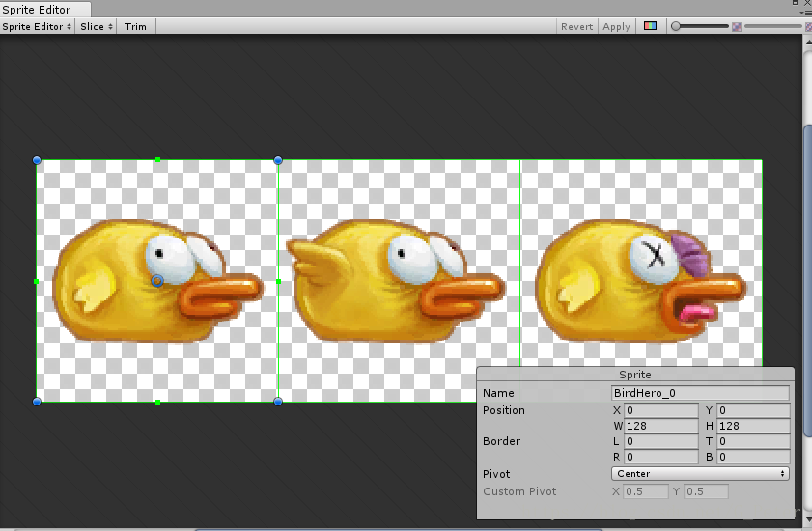Click the Name field containing BirdHero_0
The height and width of the screenshot is (531, 812).
[x=700, y=393]
